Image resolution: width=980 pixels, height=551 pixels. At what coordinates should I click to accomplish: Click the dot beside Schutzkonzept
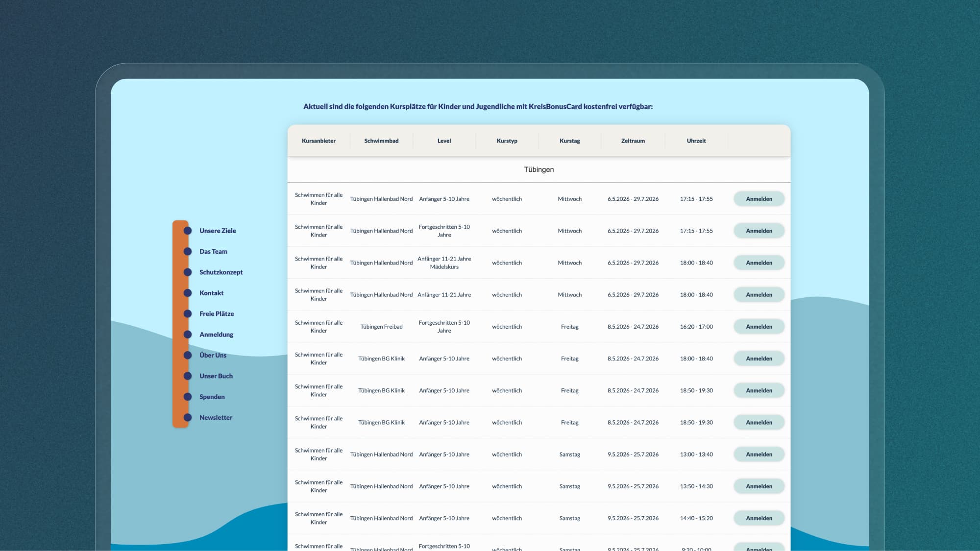pos(187,272)
